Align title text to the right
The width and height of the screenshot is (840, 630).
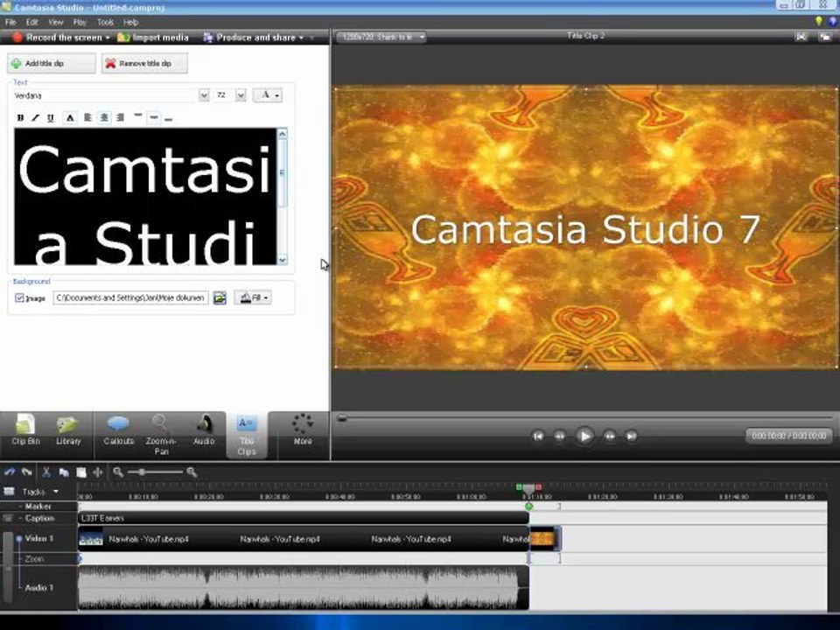click(120, 117)
